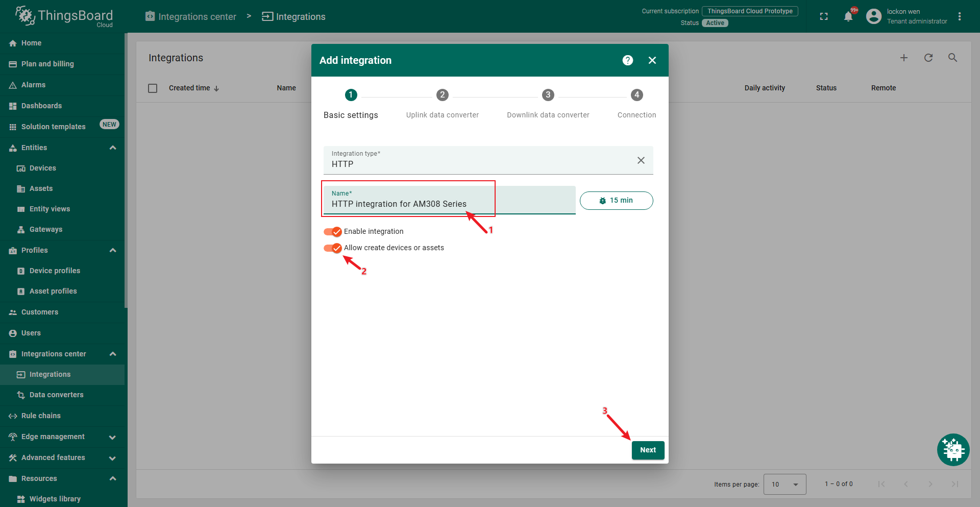Open Users in sidebar
The height and width of the screenshot is (507, 980).
pos(62,333)
